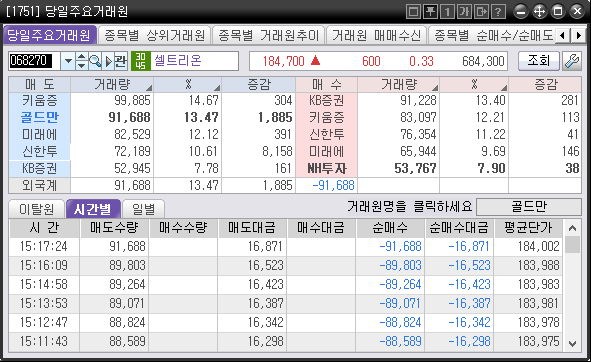Click scrollbar up arrow in time table

click(572, 228)
